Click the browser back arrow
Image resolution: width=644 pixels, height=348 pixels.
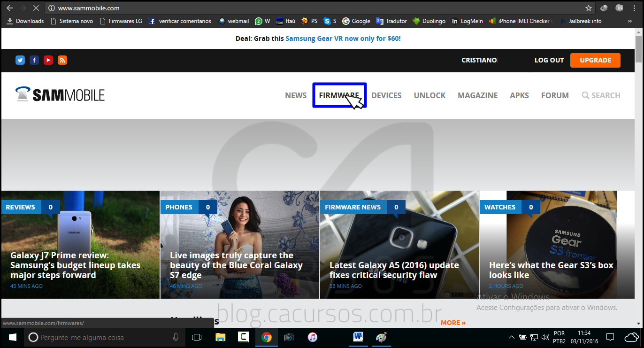click(9, 8)
